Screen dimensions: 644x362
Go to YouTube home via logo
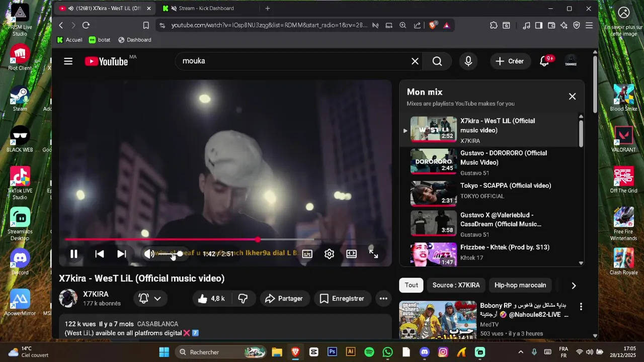pos(106,61)
